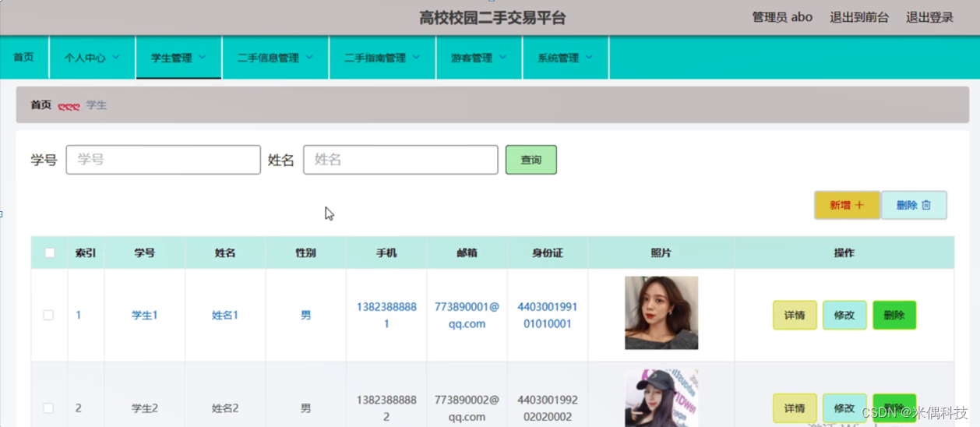Tick the select-all checkbox in table header
Image resolution: width=980 pixels, height=427 pixels.
point(50,252)
